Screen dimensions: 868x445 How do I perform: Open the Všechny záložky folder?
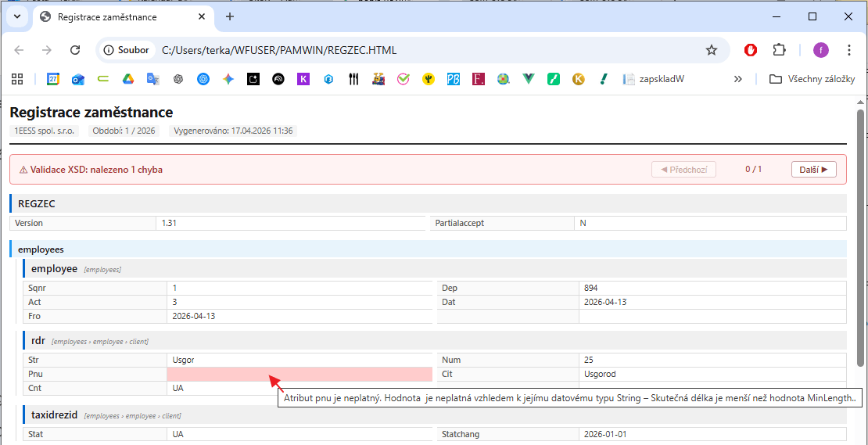click(812, 79)
